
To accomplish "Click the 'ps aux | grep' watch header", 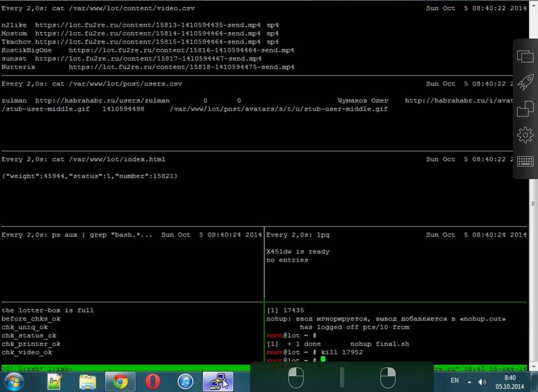I will pyautogui.click(x=77, y=235).
